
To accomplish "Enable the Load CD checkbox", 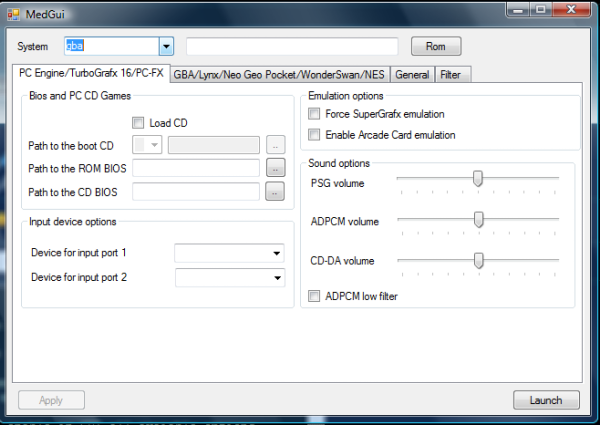I will (x=138, y=123).
